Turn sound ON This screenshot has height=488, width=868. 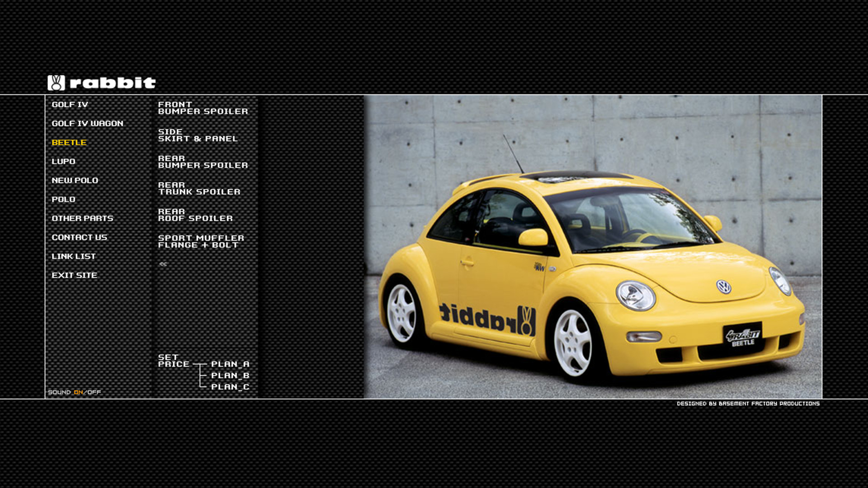[x=78, y=392]
